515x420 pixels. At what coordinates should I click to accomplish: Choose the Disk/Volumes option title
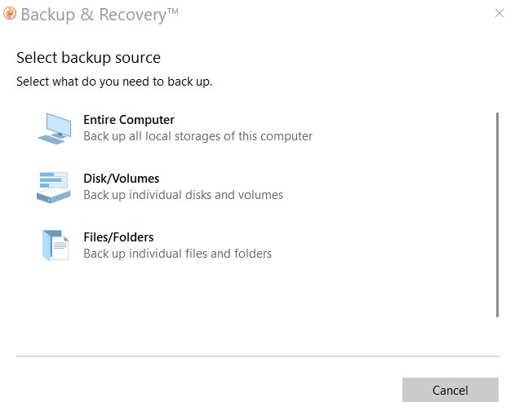122,179
